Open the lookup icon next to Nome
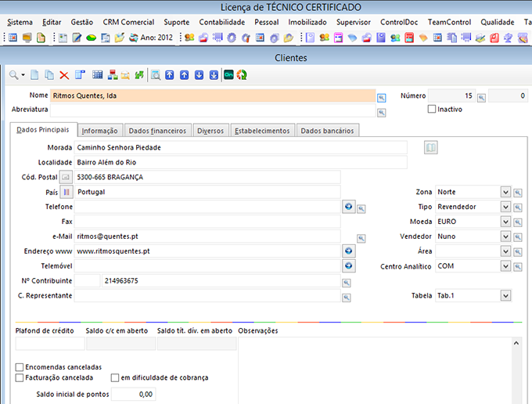 pos(382,98)
